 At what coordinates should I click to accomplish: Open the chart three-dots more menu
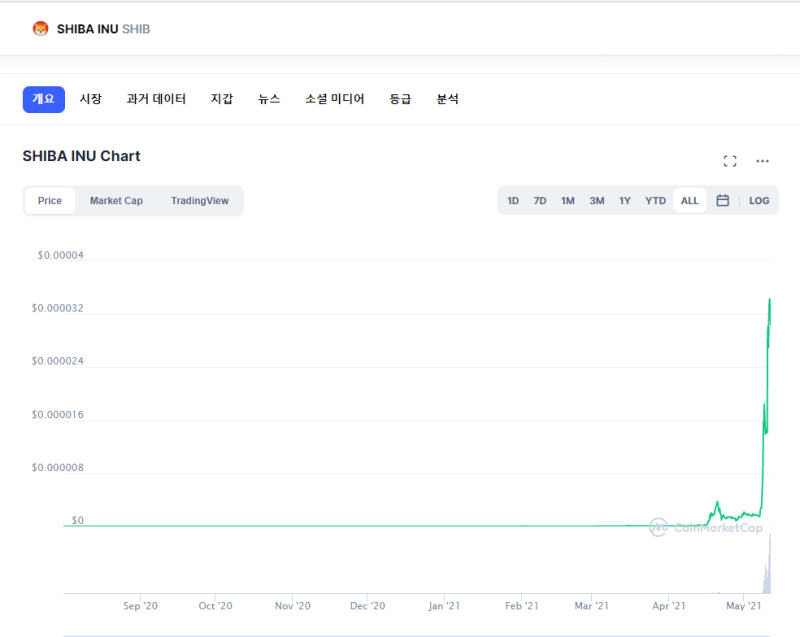(762, 161)
